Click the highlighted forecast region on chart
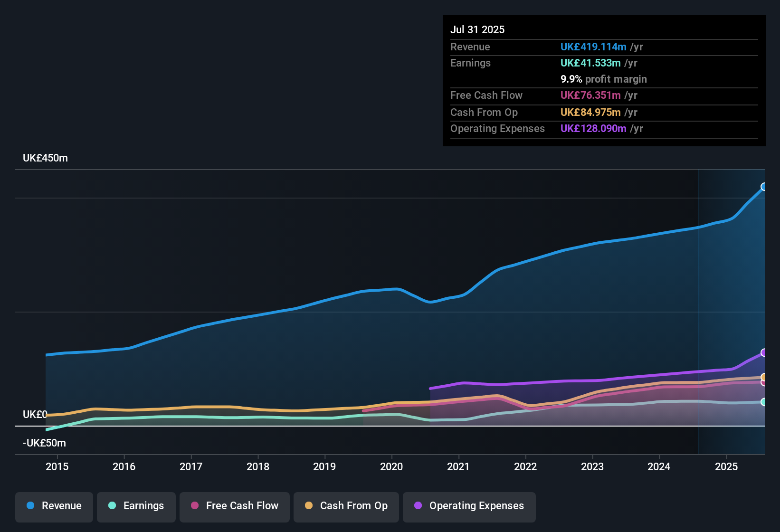This screenshot has height=532, width=780. pos(732,309)
